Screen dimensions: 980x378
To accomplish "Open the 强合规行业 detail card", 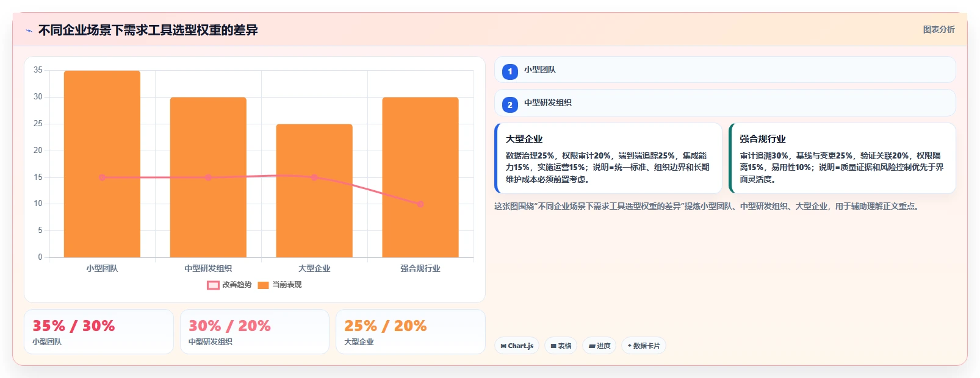I will coord(842,159).
